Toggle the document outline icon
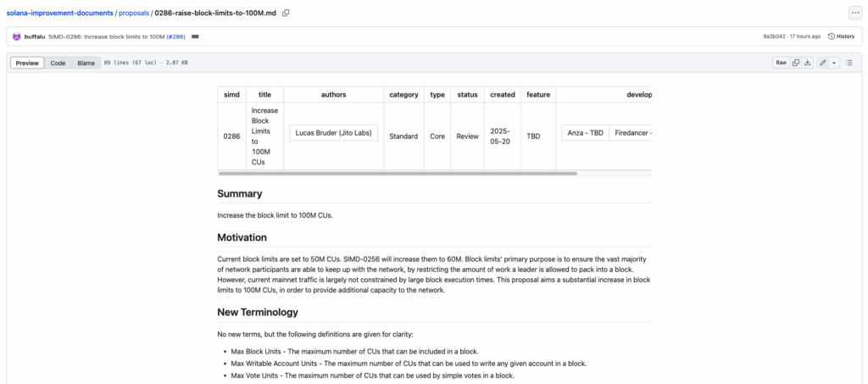The image size is (868, 384). point(849,63)
